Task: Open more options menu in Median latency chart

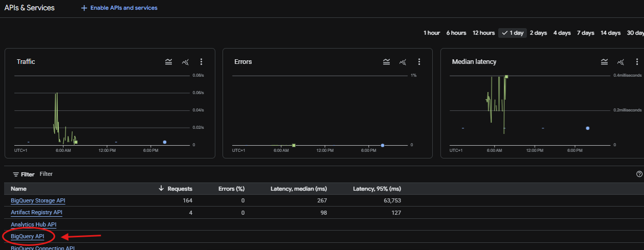Action: (637, 62)
